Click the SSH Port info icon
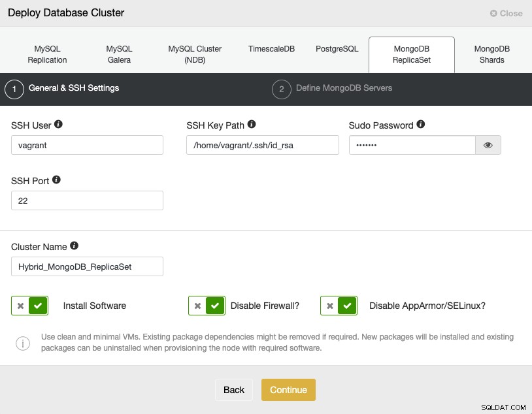 click(x=56, y=180)
